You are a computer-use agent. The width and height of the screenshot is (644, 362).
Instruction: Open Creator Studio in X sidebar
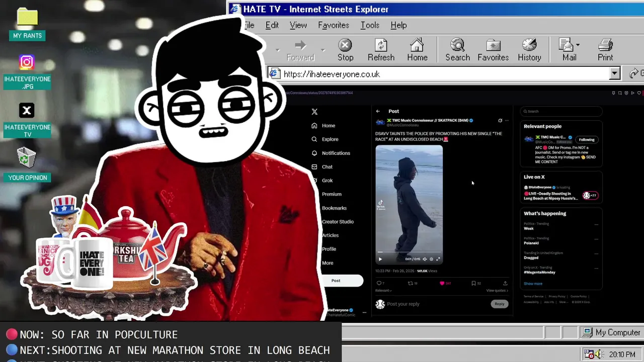click(x=338, y=222)
